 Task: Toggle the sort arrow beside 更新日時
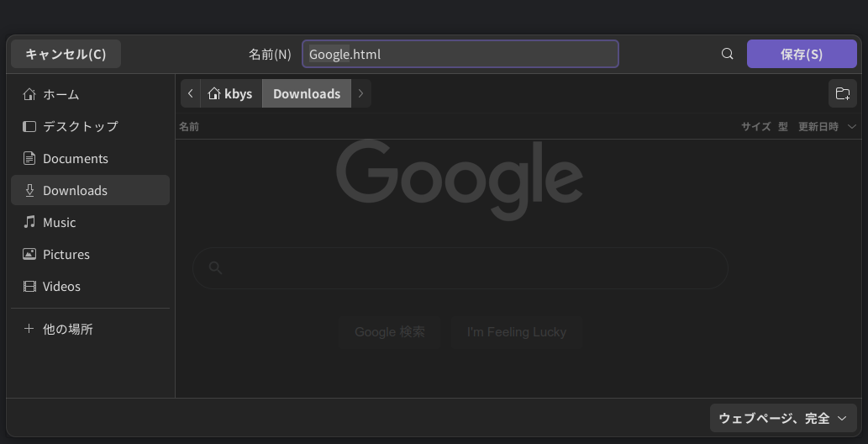[x=851, y=127]
